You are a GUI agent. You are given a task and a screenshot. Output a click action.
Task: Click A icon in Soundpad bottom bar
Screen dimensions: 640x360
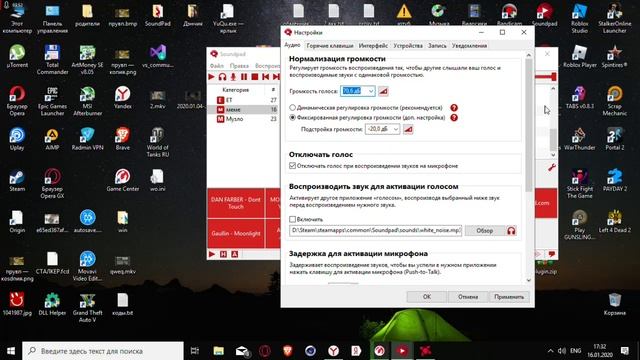coord(235,254)
